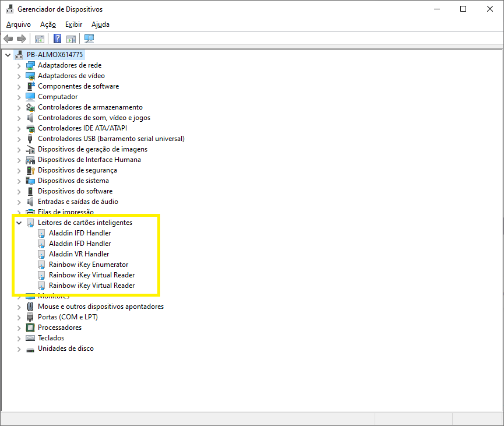Select Mouse e outros dispositivos apontadores
The image size is (504, 426).
point(100,307)
